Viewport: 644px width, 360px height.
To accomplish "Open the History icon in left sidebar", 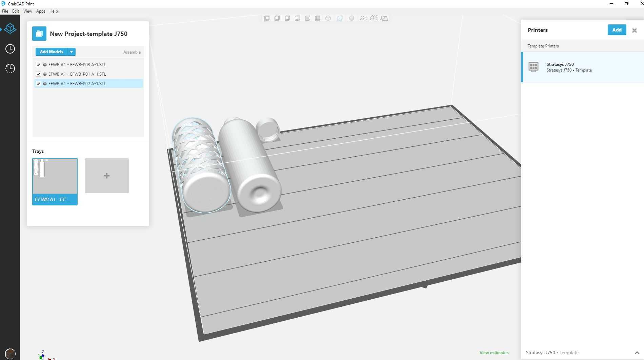I will [10, 68].
